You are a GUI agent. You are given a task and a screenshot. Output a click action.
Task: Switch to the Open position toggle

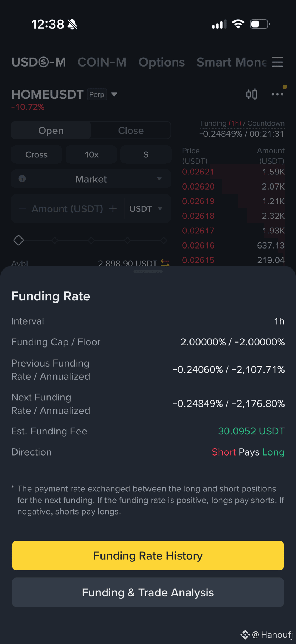pyautogui.click(x=51, y=131)
